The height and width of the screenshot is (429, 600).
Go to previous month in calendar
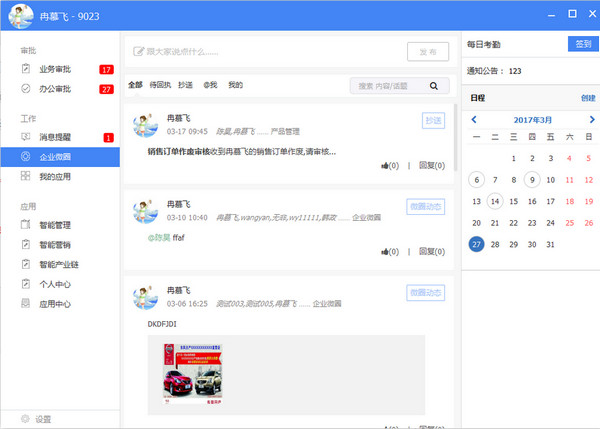(474, 119)
